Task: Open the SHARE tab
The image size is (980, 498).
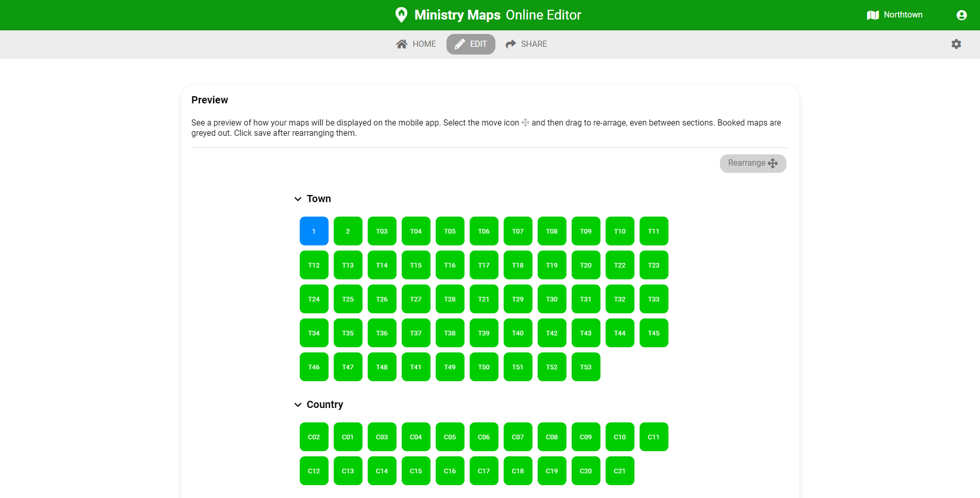Action: click(x=526, y=44)
